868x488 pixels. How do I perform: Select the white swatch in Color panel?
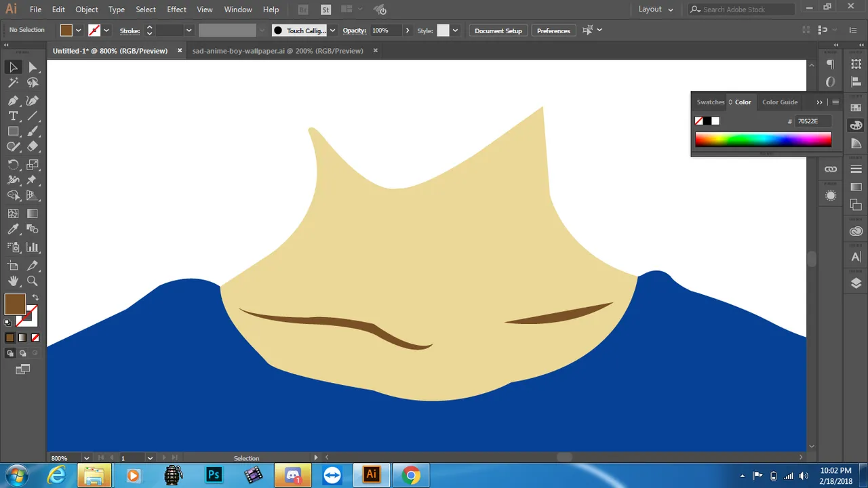715,121
